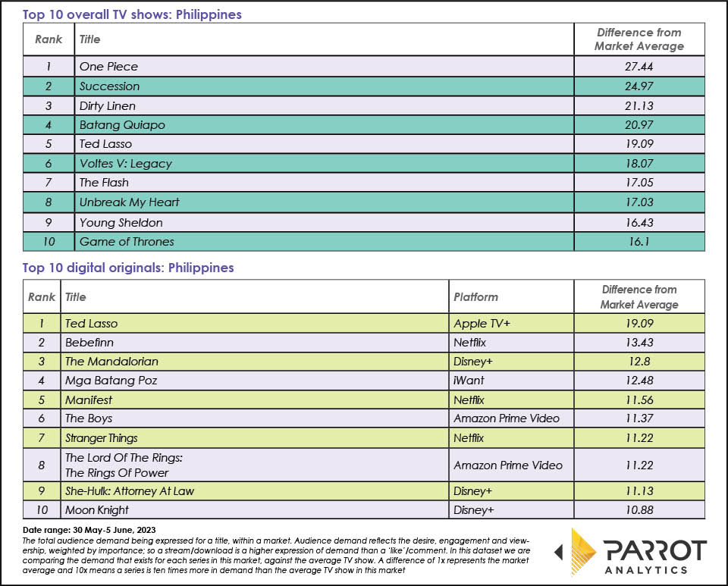The height and width of the screenshot is (586, 728).
Task: Select 'Ted Lasso' in the digital originals table
Action: 91,324
